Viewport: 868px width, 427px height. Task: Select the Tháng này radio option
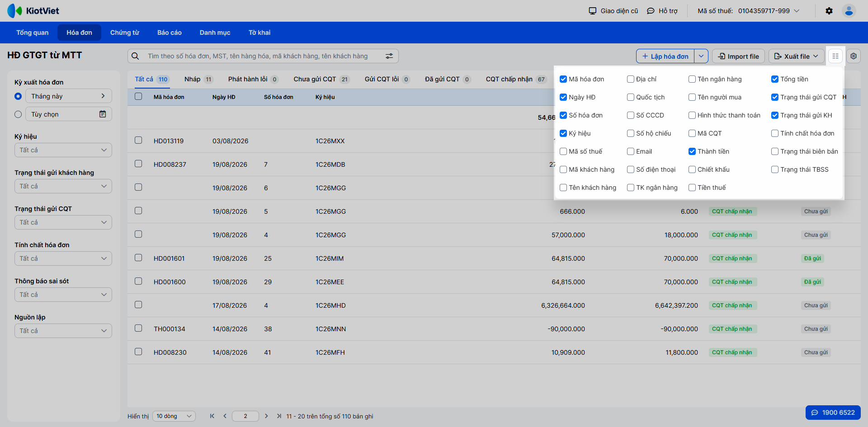[x=18, y=96]
